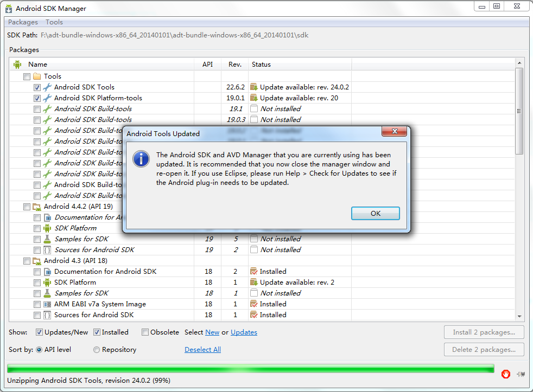Click the Android SDK Manager title bar icon
The width and height of the screenshot is (533, 392).
(x=9, y=9)
